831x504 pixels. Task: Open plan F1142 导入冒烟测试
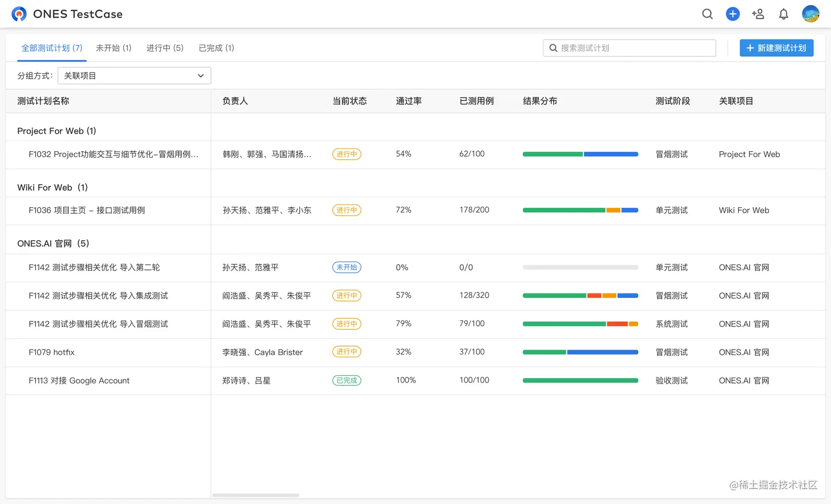click(x=98, y=324)
